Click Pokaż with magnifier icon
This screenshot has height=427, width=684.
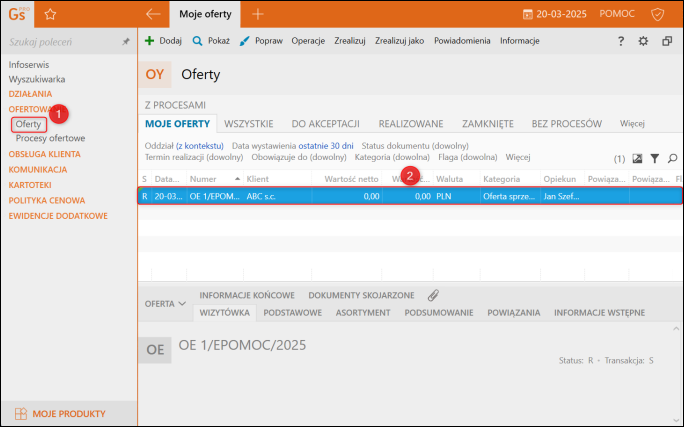[x=211, y=41]
